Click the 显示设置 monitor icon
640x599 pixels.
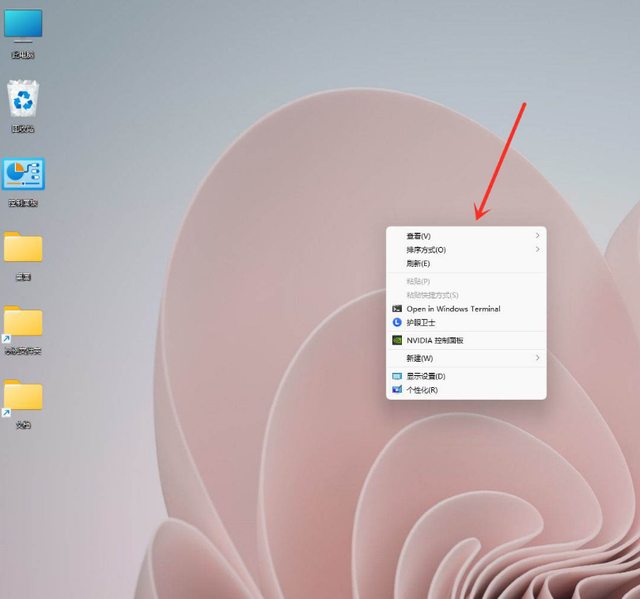(x=397, y=376)
